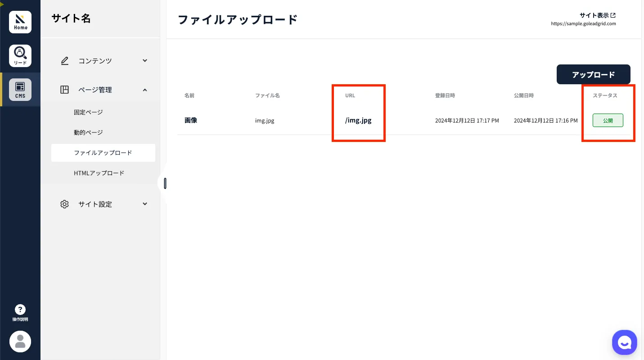
Task: Open the chat support bubble
Action: [x=625, y=342]
